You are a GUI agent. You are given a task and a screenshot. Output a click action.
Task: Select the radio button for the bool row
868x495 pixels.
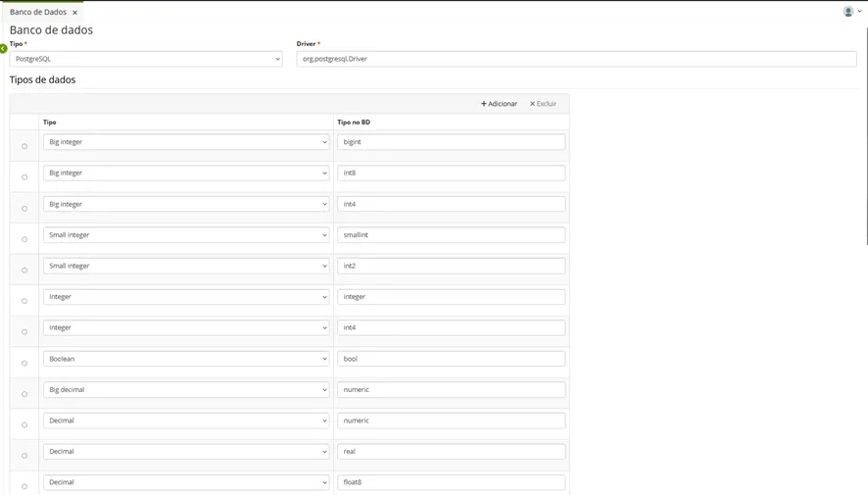(24, 364)
